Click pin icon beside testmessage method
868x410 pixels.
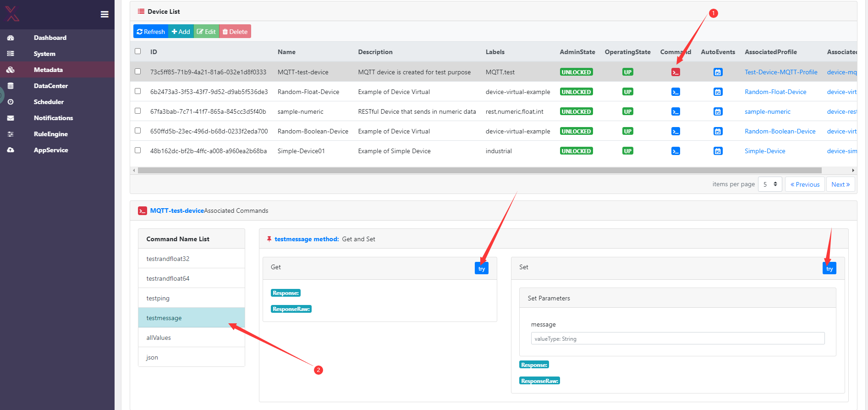click(269, 239)
